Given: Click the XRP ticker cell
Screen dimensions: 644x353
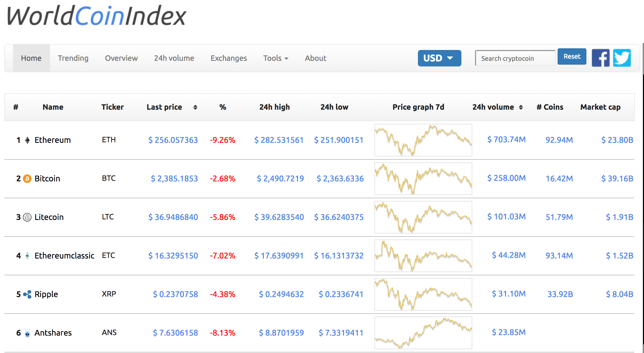Looking at the screenshot, I should coord(109,294).
